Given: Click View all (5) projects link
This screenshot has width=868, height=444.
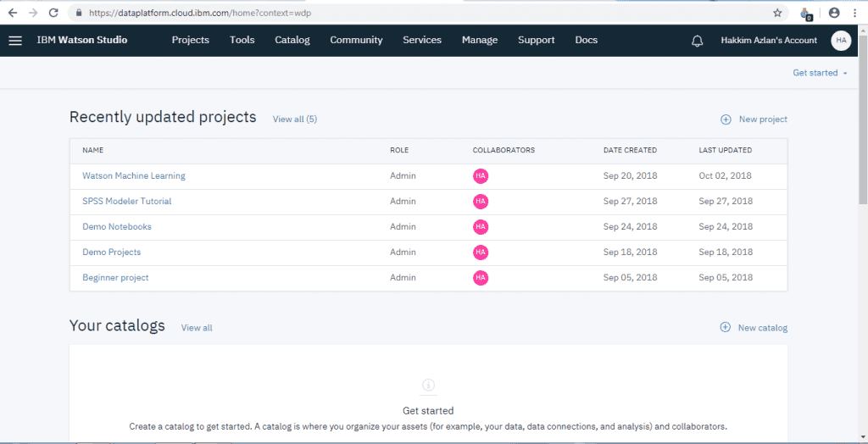Looking at the screenshot, I should [294, 119].
